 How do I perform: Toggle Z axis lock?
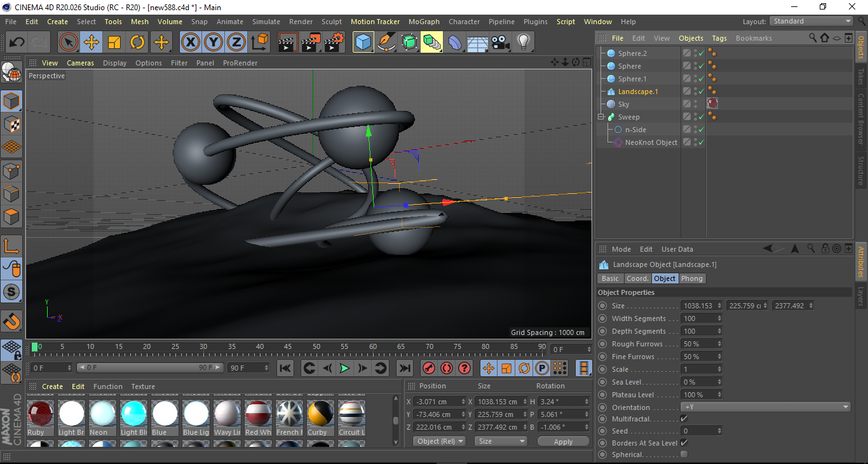point(236,43)
